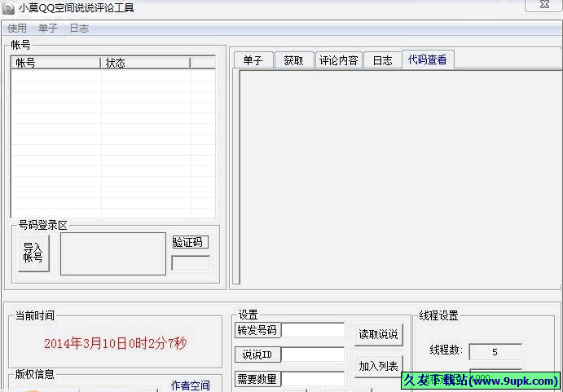Image resolution: width=563 pixels, height=392 pixels.
Task: Click the large box in 号码登录区
Action: pyautogui.click(x=113, y=253)
